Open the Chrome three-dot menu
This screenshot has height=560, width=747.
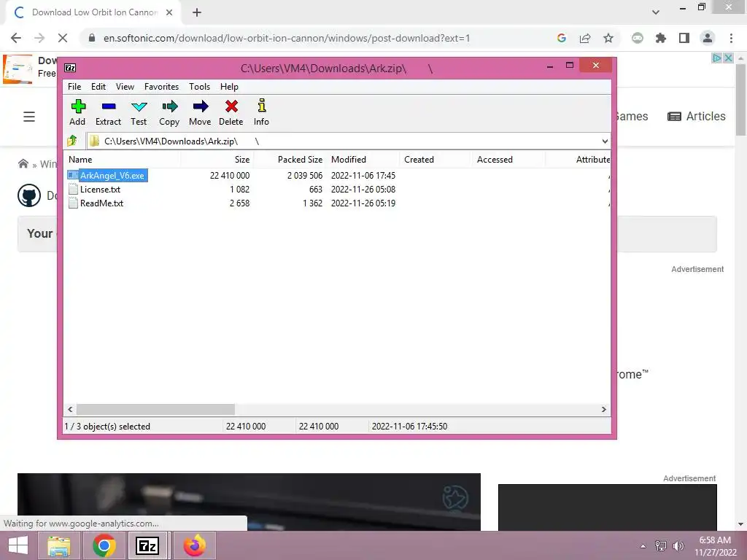point(731,38)
